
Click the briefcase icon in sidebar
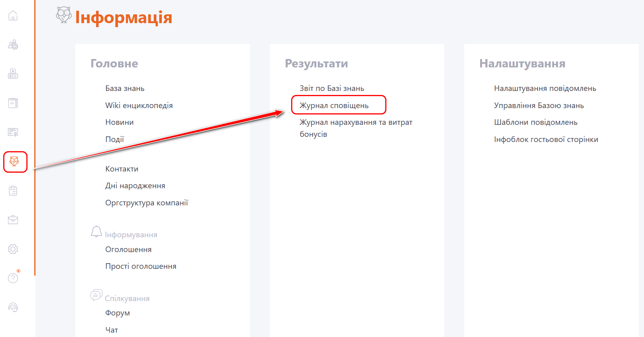coord(13,220)
